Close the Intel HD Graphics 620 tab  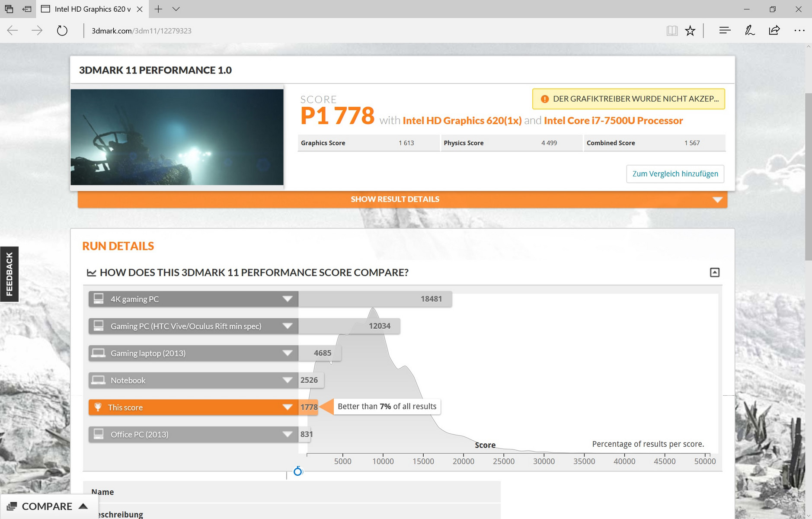(140, 9)
